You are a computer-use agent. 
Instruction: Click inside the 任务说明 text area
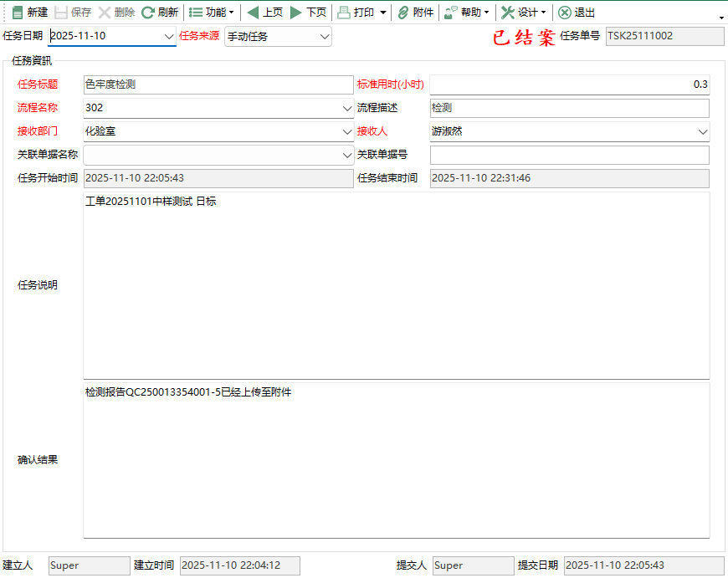pos(396,284)
